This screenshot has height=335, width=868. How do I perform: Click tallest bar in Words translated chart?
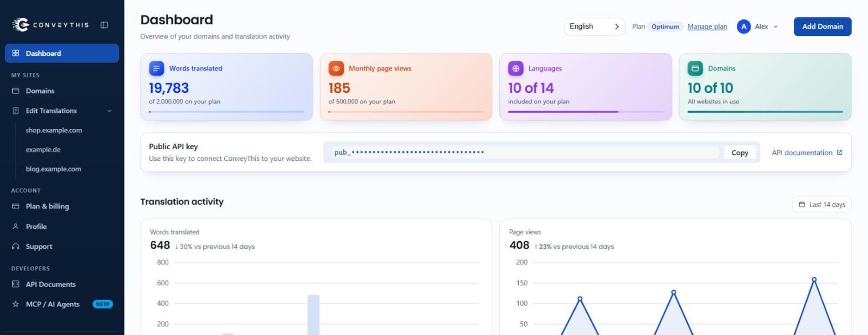pyautogui.click(x=313, y=315)
